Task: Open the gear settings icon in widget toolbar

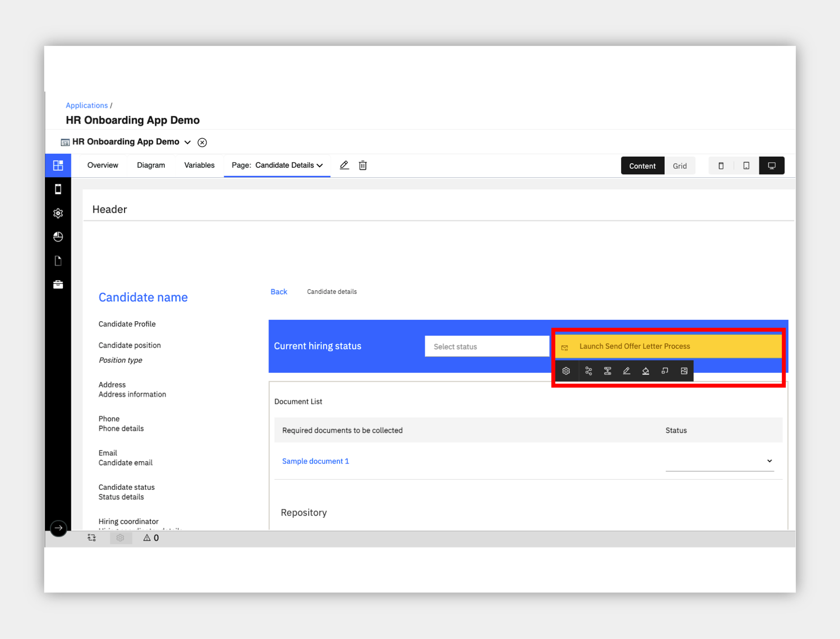Action: coord(566,371)
